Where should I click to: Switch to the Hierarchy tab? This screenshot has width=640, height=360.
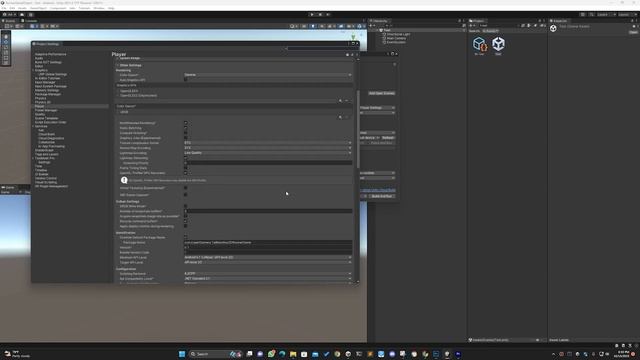[x=379, y=21]
